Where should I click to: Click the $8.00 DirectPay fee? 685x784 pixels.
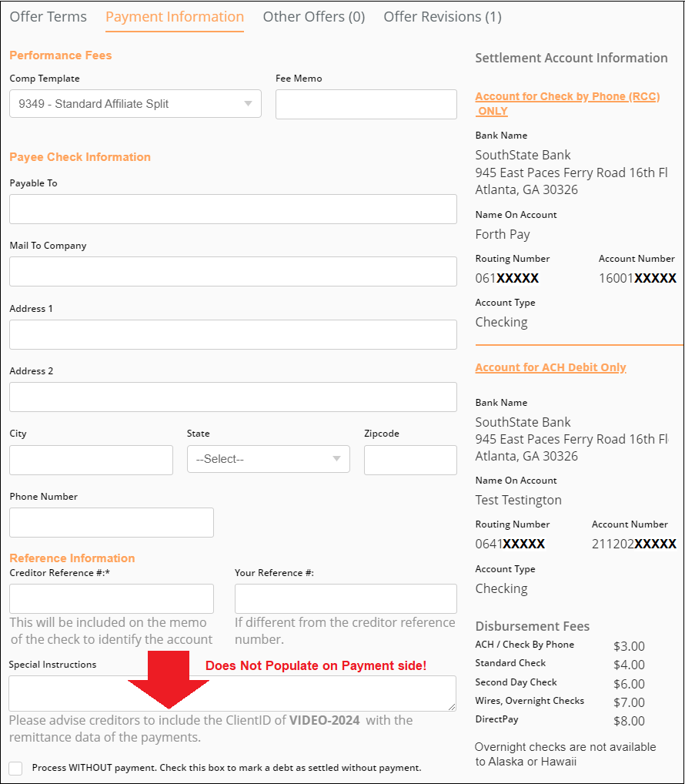[x=629, y=721]
